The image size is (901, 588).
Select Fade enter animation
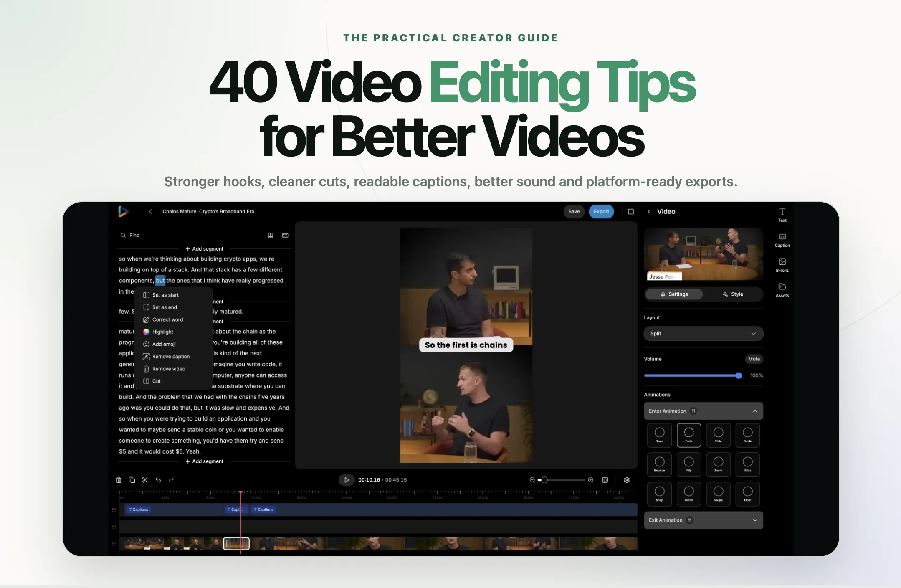pos(689,435)
